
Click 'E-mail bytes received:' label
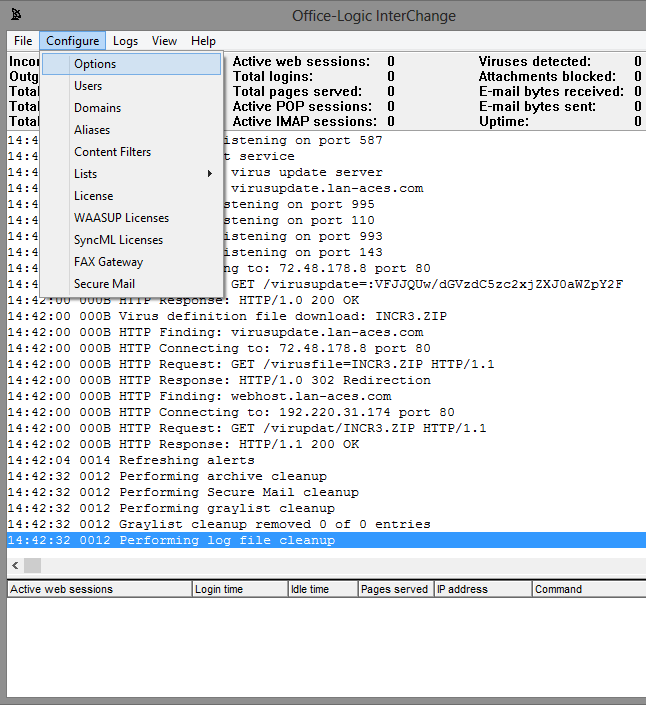click(x=551, y=91)
